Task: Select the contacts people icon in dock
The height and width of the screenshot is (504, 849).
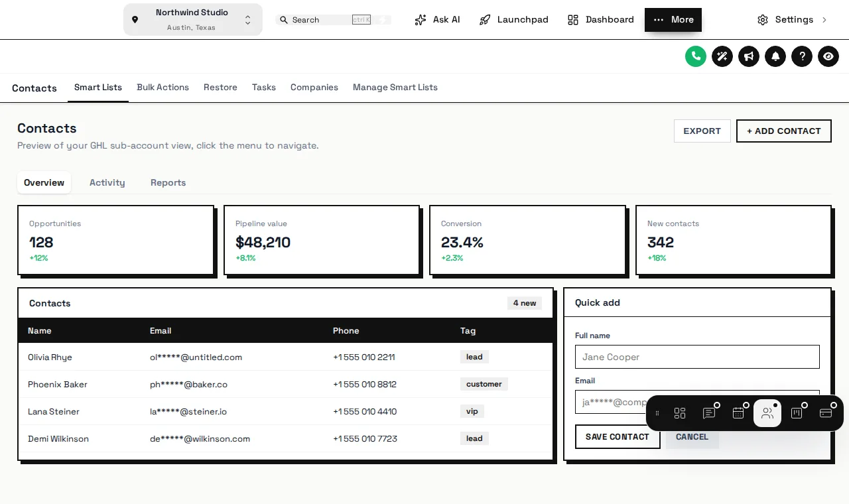Action: [x=767, y=413]
